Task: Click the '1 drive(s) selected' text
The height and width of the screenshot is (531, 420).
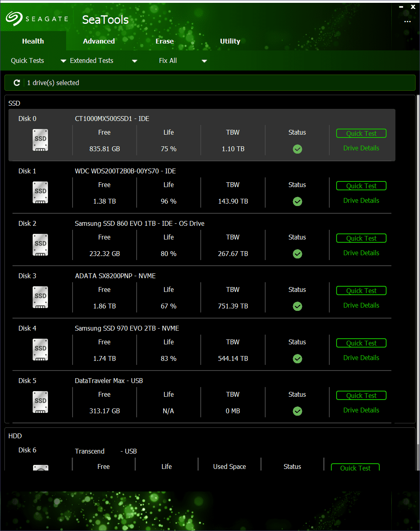Action: (x=53, y=83)
